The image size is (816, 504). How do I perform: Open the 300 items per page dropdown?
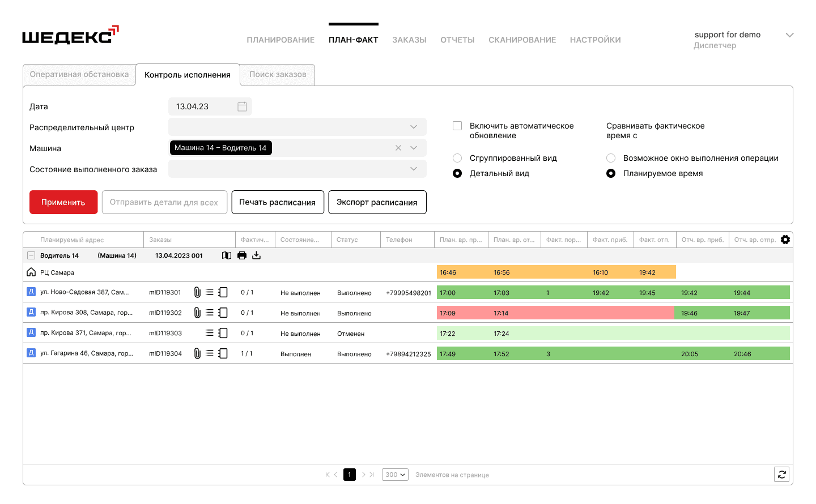pos(396,475)
